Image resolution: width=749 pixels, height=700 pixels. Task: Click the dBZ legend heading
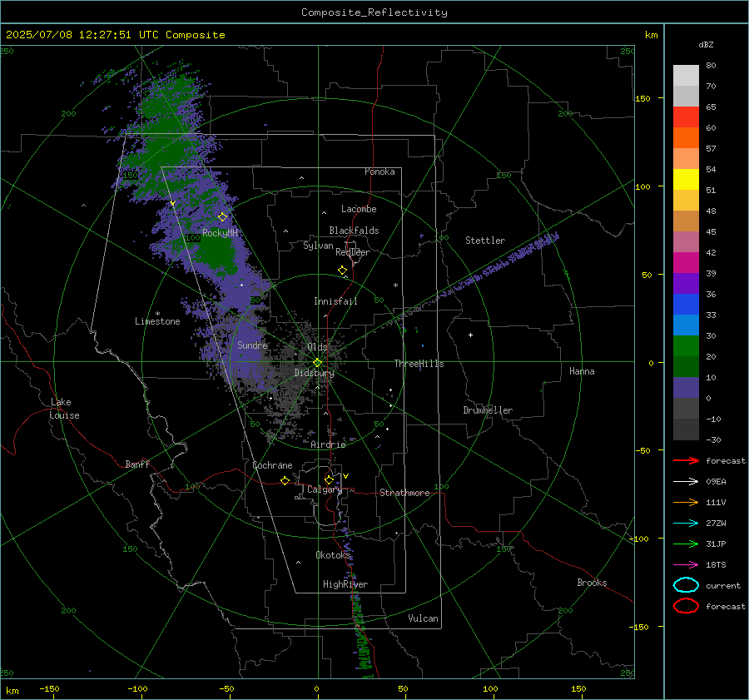tap(706, 44)
